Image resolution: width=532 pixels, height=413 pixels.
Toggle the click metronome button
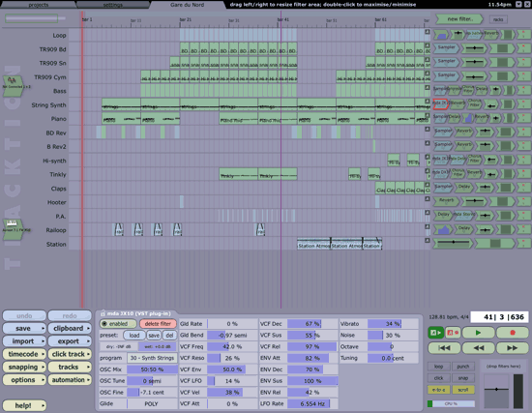point(439,378)
